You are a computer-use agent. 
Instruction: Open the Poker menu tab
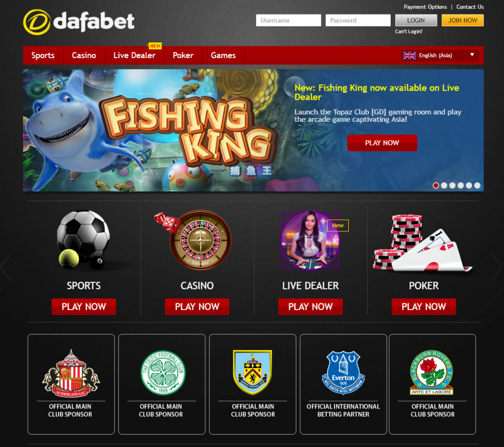[x=183, y=55]
